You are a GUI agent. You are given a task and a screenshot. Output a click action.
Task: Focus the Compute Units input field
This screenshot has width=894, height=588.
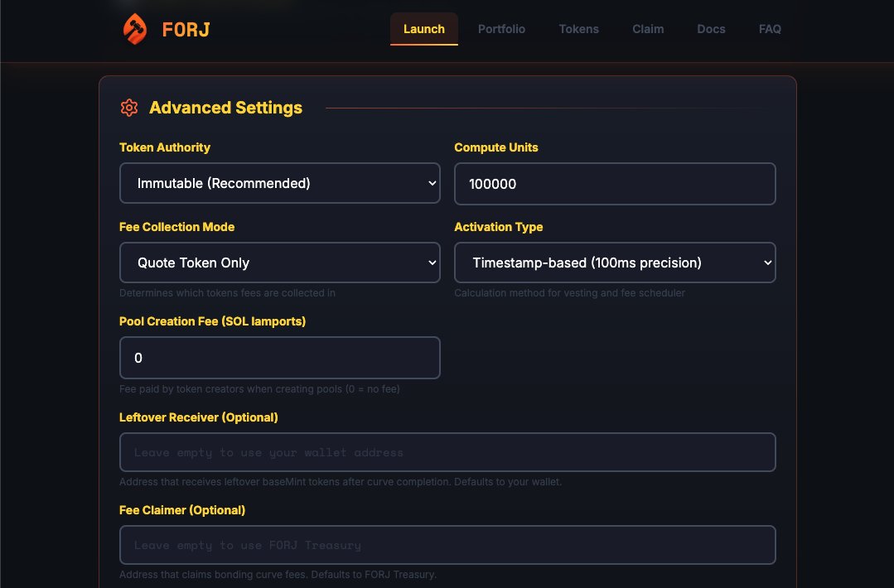(x=616, y=184)
